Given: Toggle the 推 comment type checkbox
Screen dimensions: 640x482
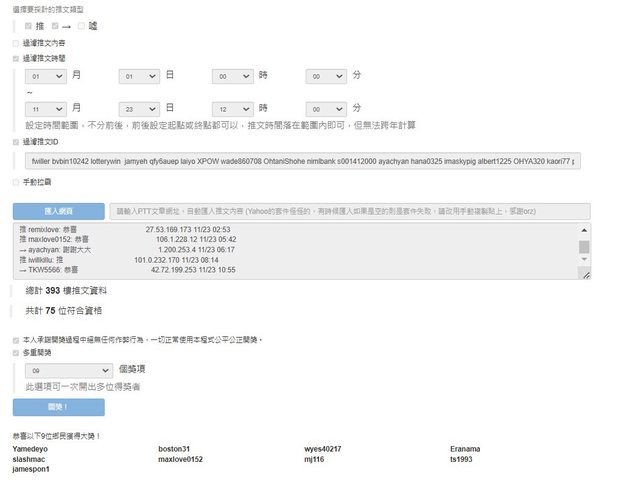Looking at the screenshot, I should 28,25.
